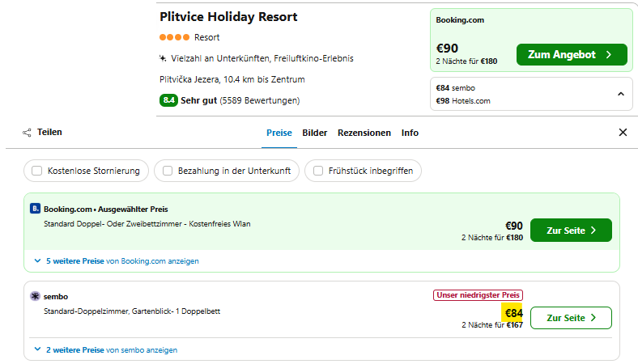The image size is (638, 364).
Task: Click the arrow in the Zum Angebot button
Action: (x=609, y=54)
